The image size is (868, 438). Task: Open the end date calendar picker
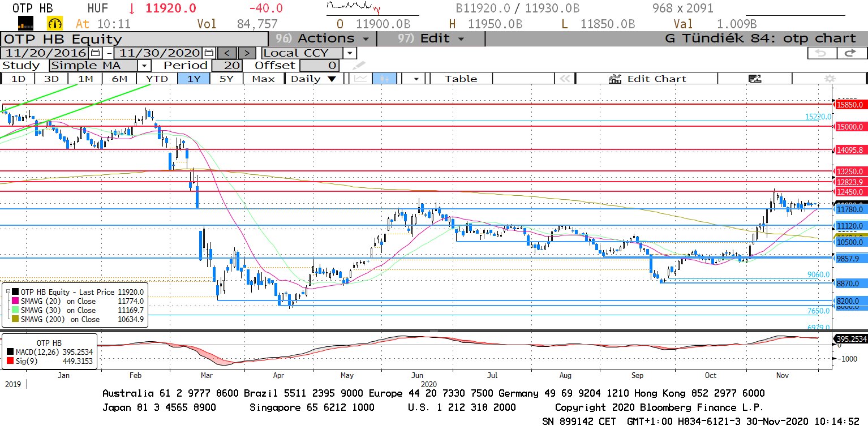[209, 53]
